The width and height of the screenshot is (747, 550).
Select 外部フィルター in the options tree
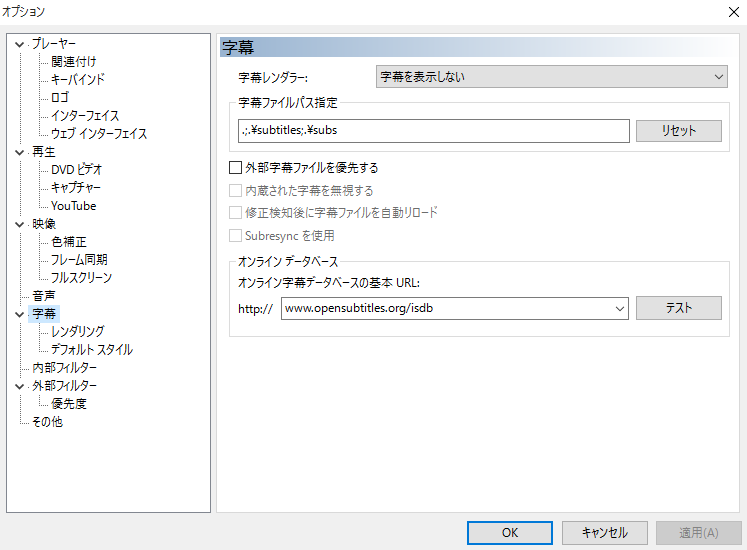click(64, 386)
